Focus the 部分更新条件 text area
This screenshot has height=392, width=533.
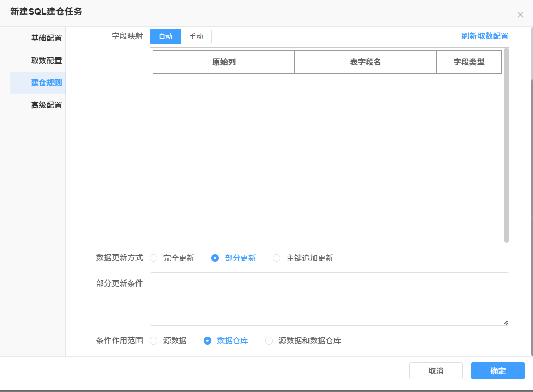329,299
